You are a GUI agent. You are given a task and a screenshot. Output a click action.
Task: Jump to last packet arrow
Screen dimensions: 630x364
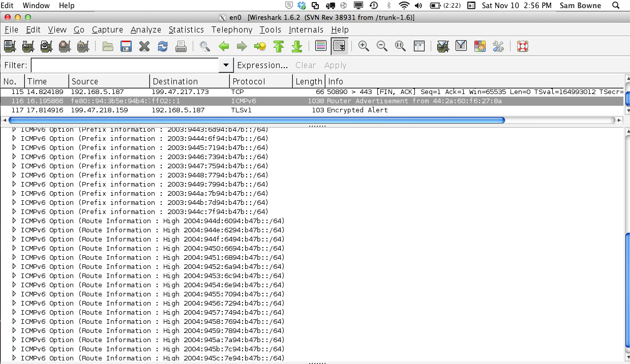tap(297, 47)
